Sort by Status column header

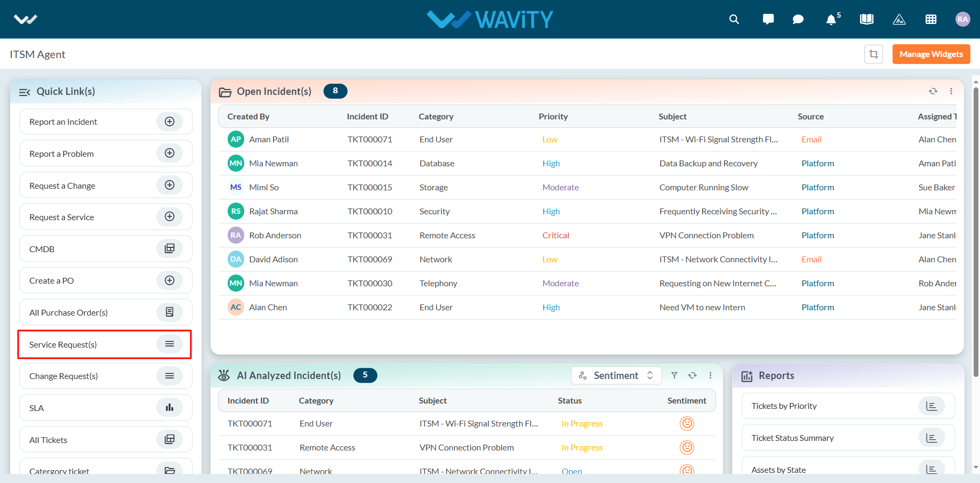569,400
